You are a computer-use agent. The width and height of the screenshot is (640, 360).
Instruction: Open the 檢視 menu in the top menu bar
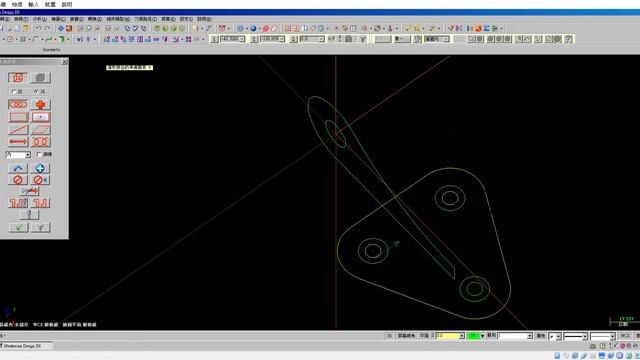[x=17, y=4]
